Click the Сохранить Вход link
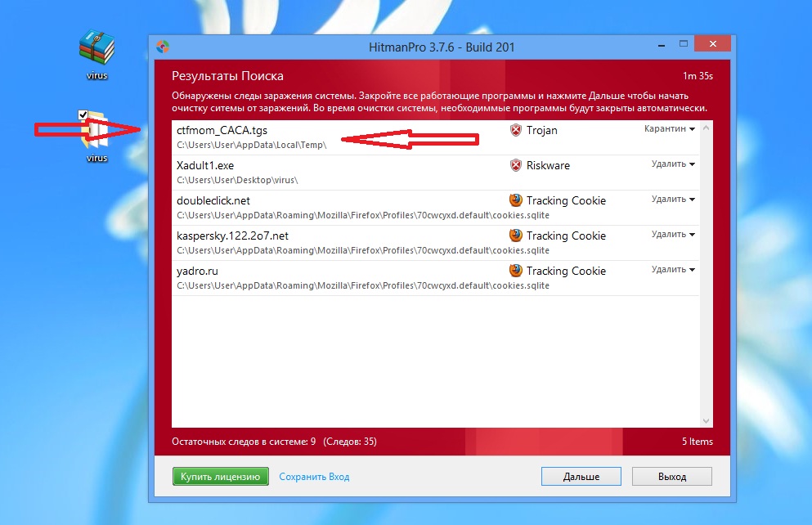The height and width of the screenshot is (525, 812). [314, 477]
